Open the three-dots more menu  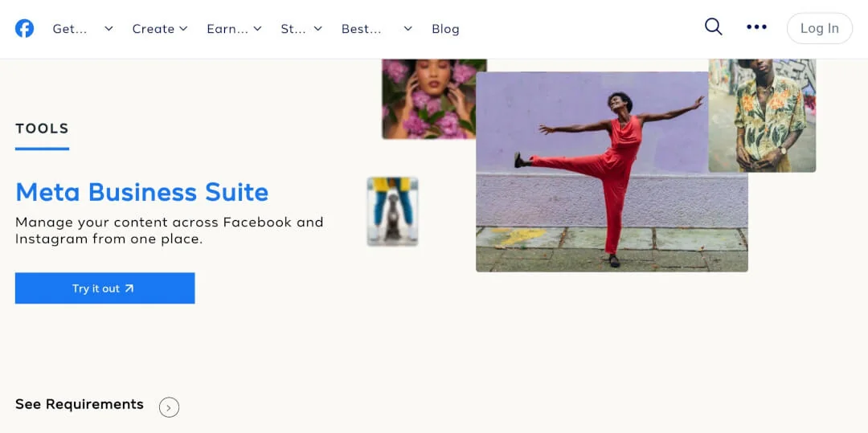point(756,27)
